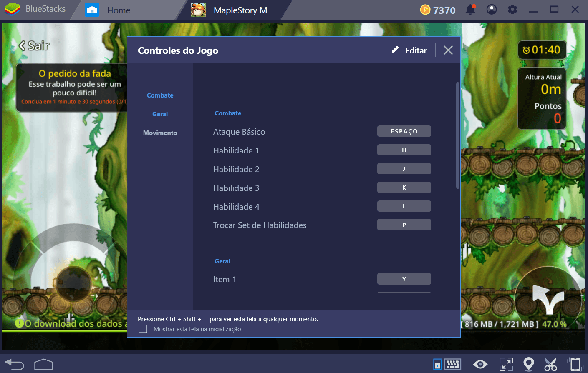Click the Trocar Set de Habilidades label
Image resolution: width=588 pixels, height=373 pixels.
click(260, 225)
